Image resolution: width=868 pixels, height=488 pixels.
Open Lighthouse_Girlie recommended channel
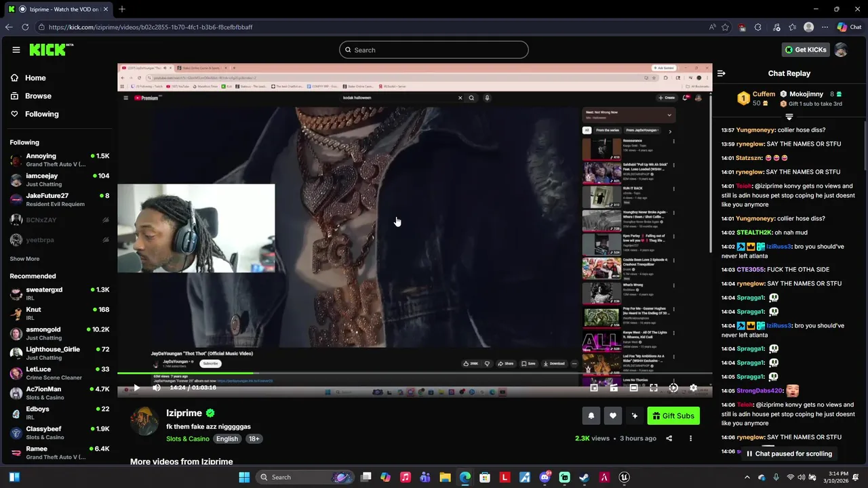[x=59, y=353]
